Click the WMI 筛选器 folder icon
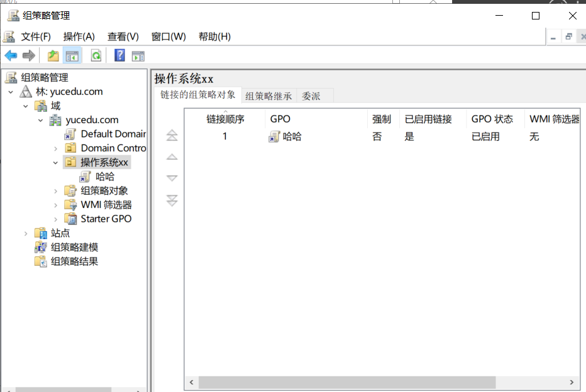 tap(70, 205)
